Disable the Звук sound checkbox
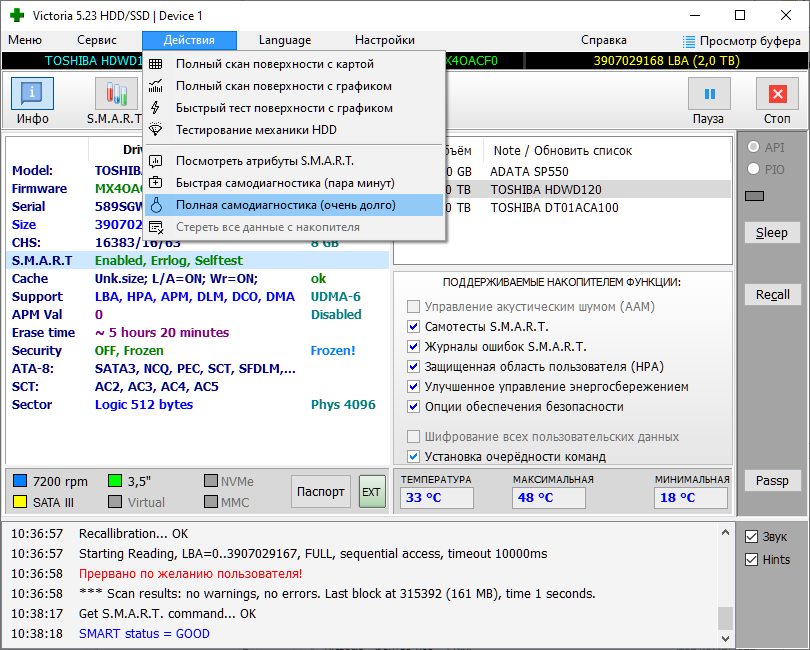810x650 pixels. click(x=752, y=537)
